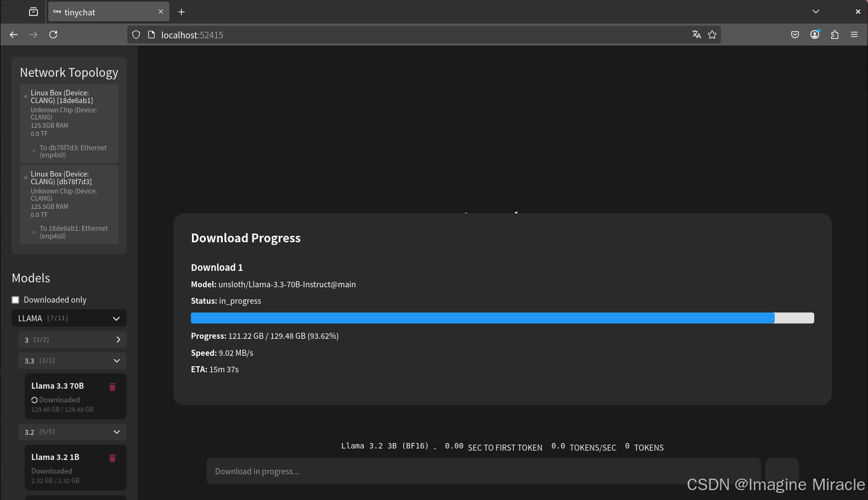The width and height of the screenshot is (868, 500).
Task: Click the message input field
Action: point(483,471)
